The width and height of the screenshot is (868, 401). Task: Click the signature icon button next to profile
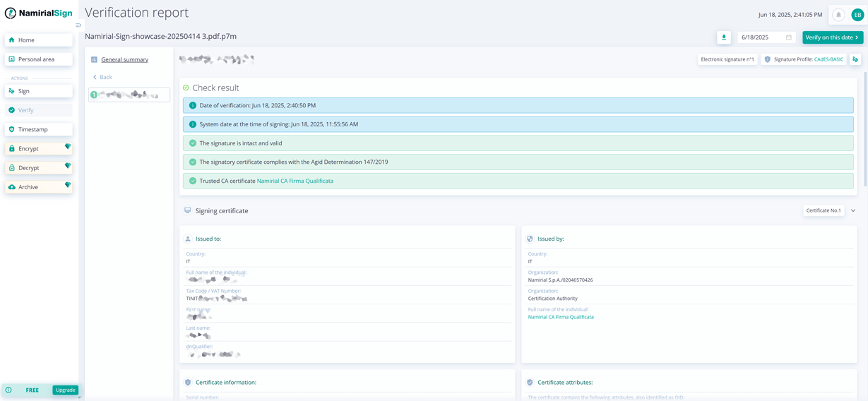(855, 59)
